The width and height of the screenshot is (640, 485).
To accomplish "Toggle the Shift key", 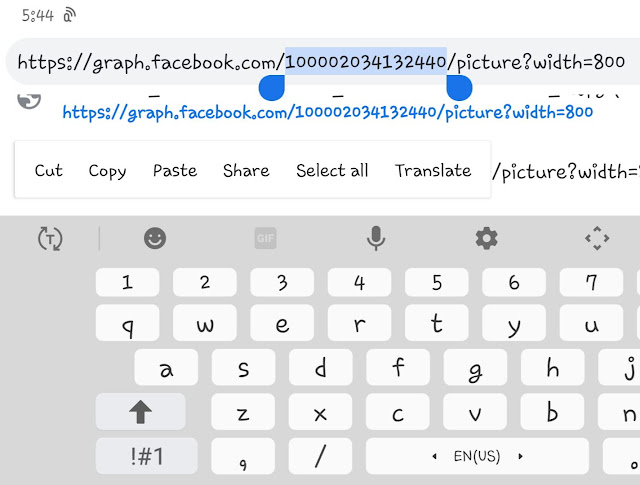I will pyautogui.click(x=140, y=412).
